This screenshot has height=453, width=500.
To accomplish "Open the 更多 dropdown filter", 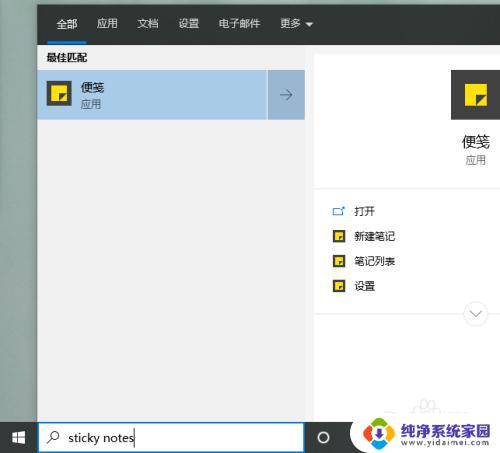I will point(296,24).
